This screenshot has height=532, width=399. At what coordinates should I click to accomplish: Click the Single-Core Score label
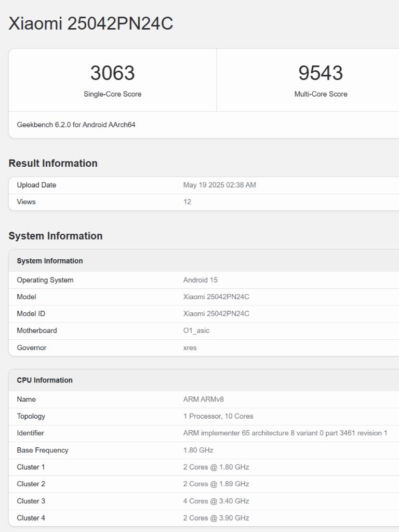pos(112,94)
